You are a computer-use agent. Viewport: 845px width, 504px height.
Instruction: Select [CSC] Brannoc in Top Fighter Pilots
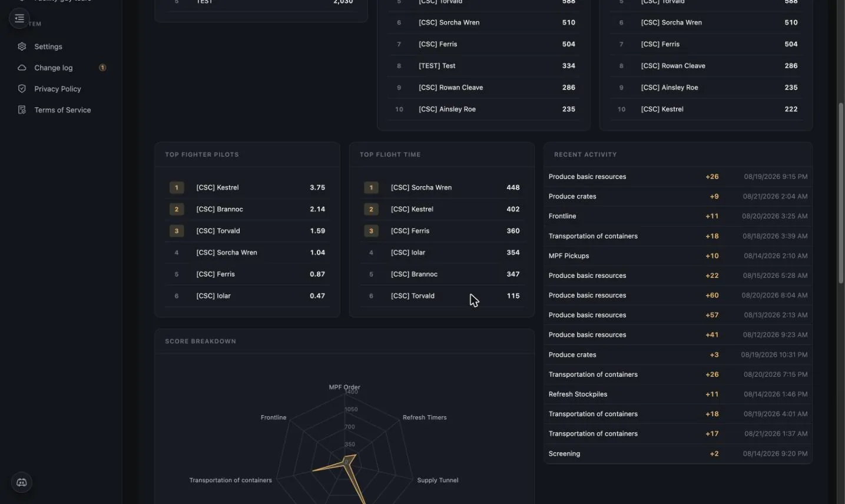click(x=247, y=209)
